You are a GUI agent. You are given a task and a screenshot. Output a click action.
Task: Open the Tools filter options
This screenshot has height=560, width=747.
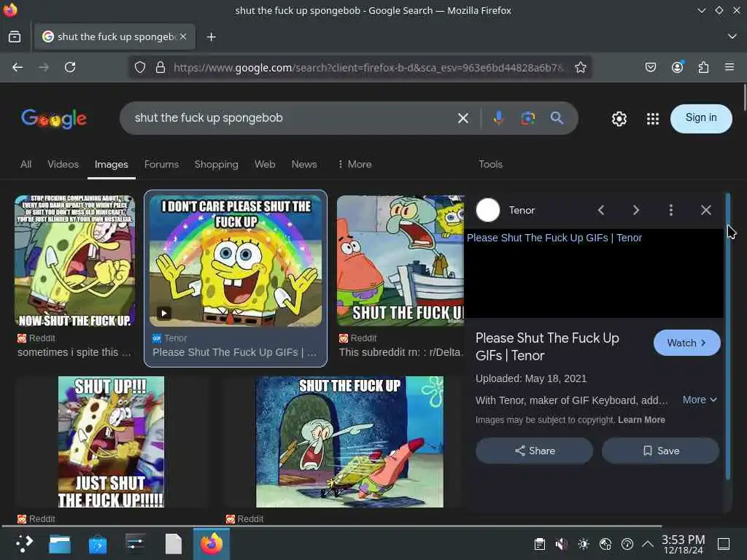coord(490,164)
